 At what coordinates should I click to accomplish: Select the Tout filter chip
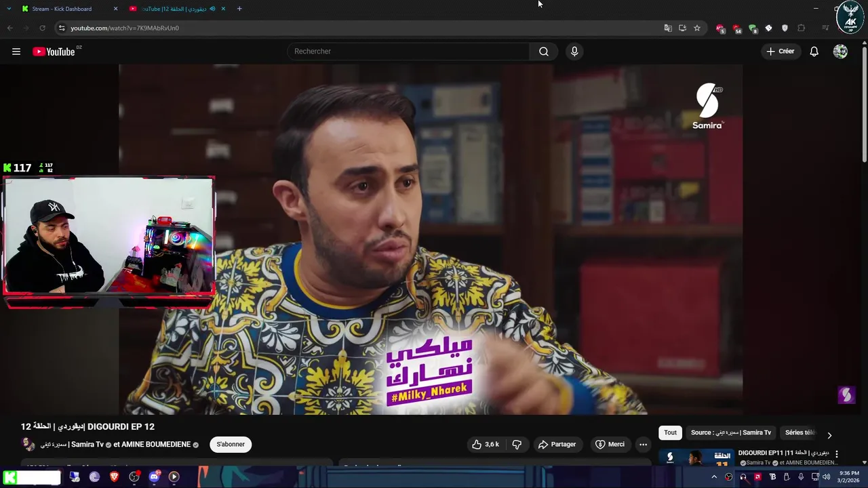click(x=670, y=432)
